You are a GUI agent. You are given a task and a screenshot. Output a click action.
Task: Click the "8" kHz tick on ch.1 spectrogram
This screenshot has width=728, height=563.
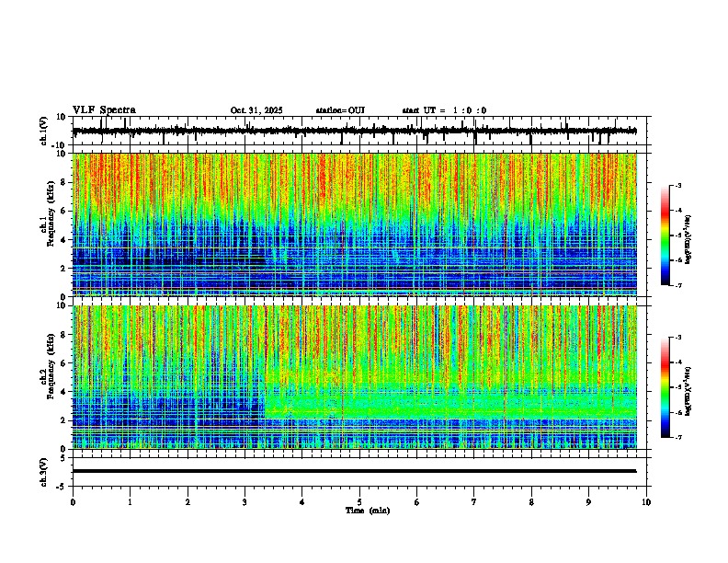[63, 182]
